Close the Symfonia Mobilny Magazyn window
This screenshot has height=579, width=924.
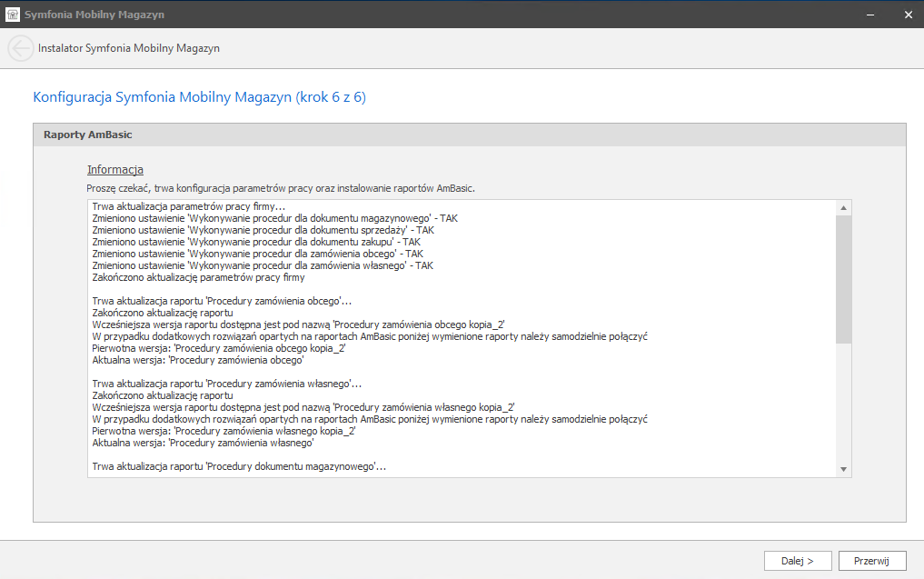[908, 15]
